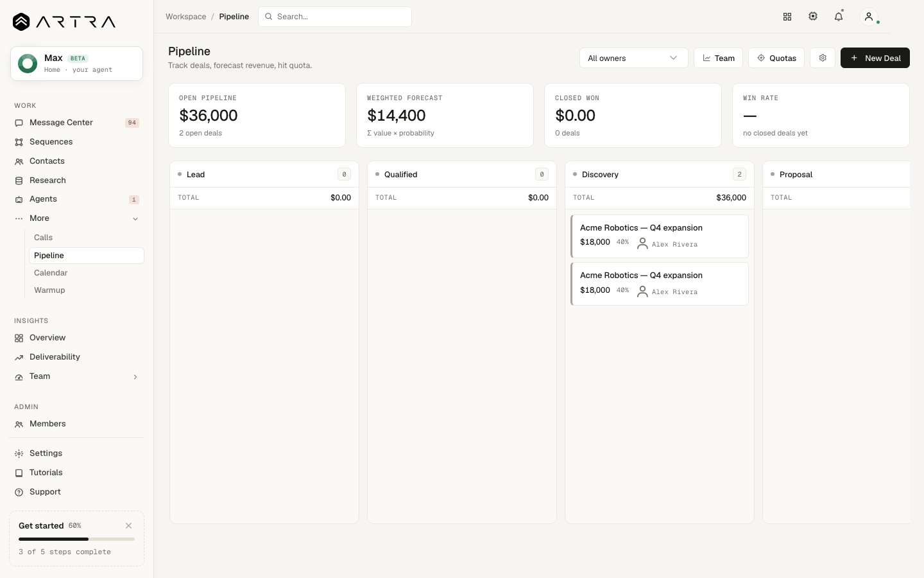Open notifications bell icon
Viewport: 924px width, 578px height.
[839, 17]
